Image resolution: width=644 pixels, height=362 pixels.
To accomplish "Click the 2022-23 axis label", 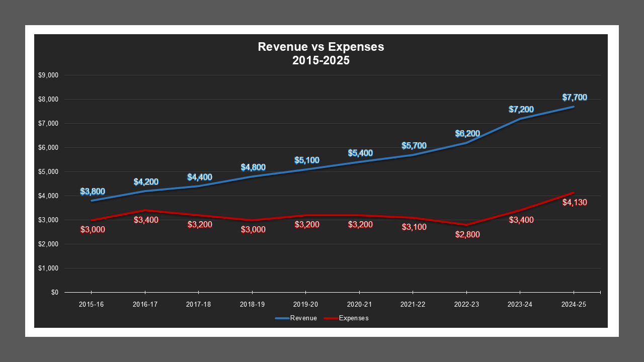I will [466, 304].
